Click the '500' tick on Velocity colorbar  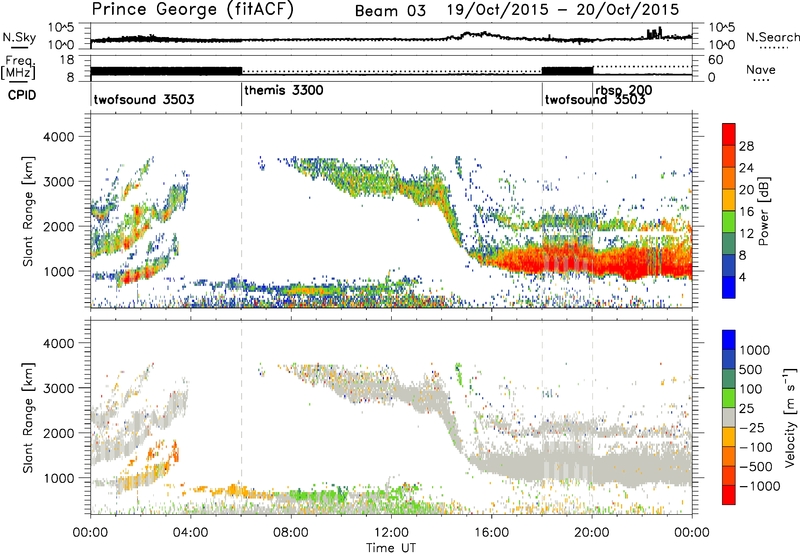[x=751, y=369]
